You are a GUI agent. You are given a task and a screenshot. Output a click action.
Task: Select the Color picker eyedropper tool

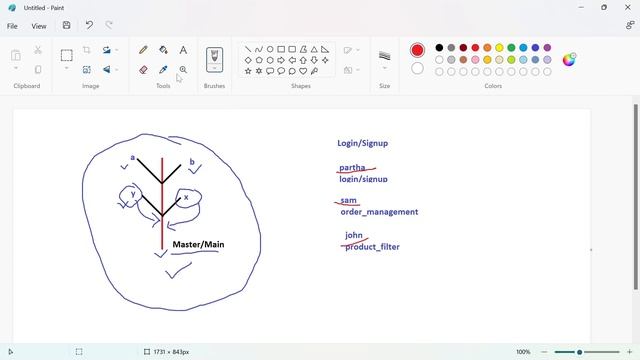click(x=163, y=70)
